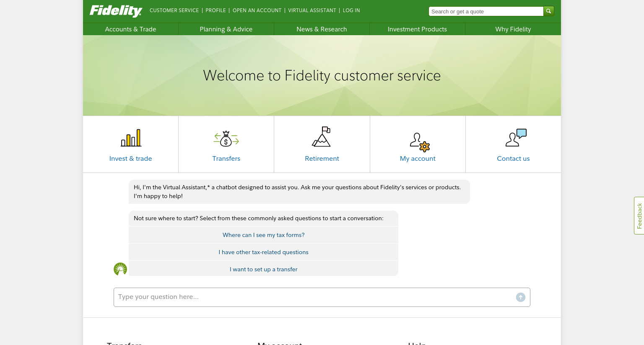Click the 'Welcome to Fidelity customer service' heading
Viewport: 644px width, 345px height.
322,76
